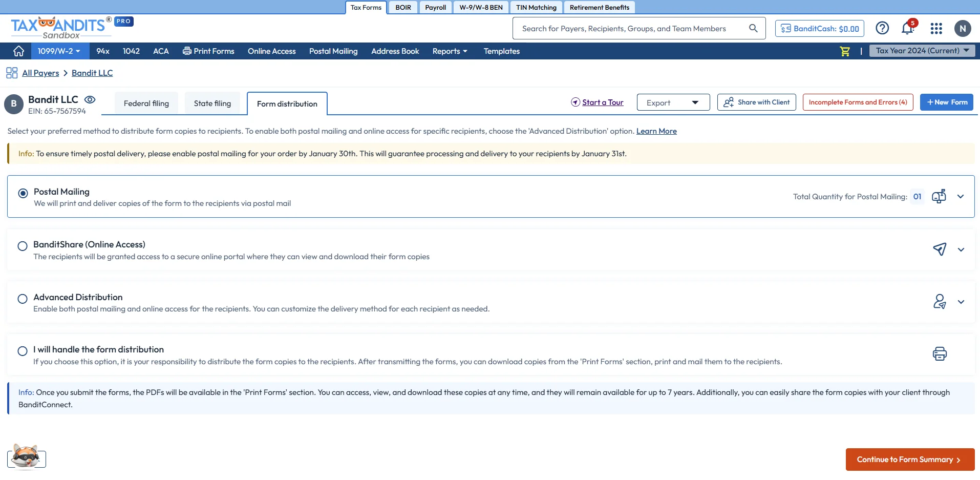
Task: Select the Postal Mailing radio option
Action: (x=23, y=193)
